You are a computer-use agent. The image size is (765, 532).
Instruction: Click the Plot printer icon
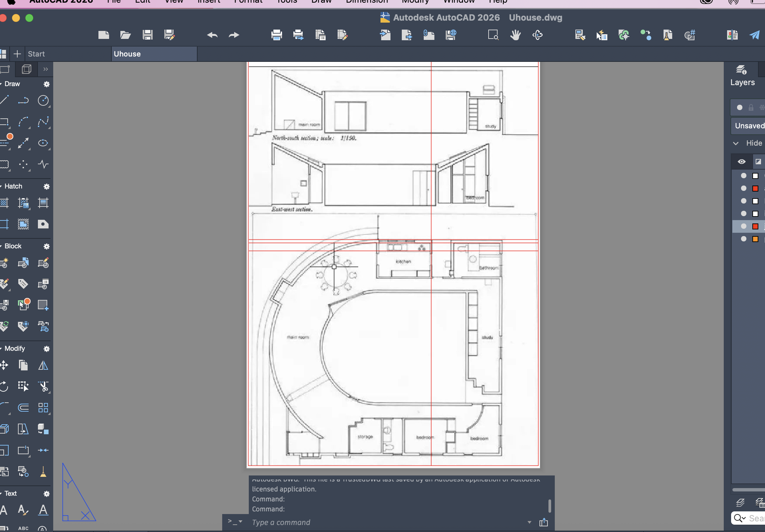(x=276, y=35)
